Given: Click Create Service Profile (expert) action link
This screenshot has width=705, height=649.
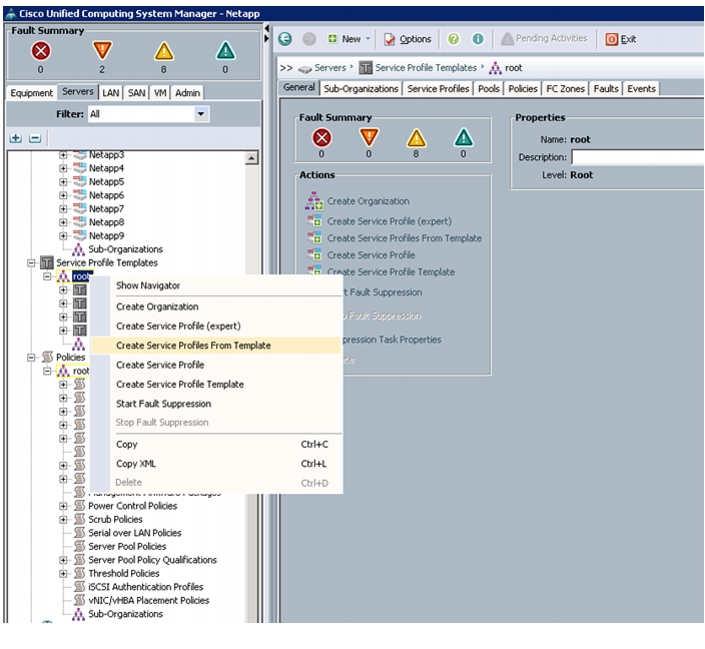Looking at the screenshot, I should pyautogui.click(x=389, y=221).
